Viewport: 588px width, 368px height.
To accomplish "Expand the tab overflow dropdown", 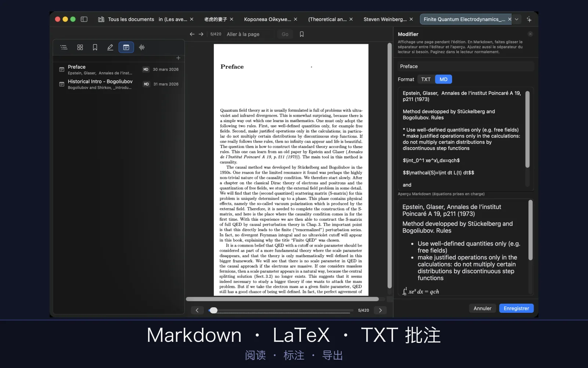I will coord(517,19).
